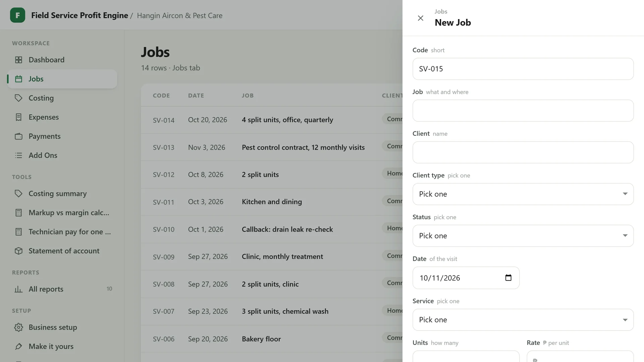Select 'Pest control contract, 12 monthly visits'
Image resolution: width=644 pixels, height=362 pixels.
click(303, 147)
